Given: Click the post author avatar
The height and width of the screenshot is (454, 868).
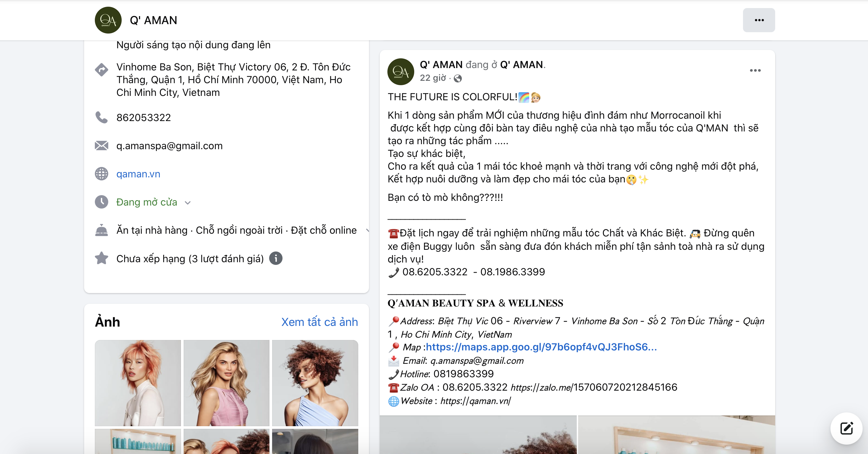Looking at the screenshot, I should point(400,72).
